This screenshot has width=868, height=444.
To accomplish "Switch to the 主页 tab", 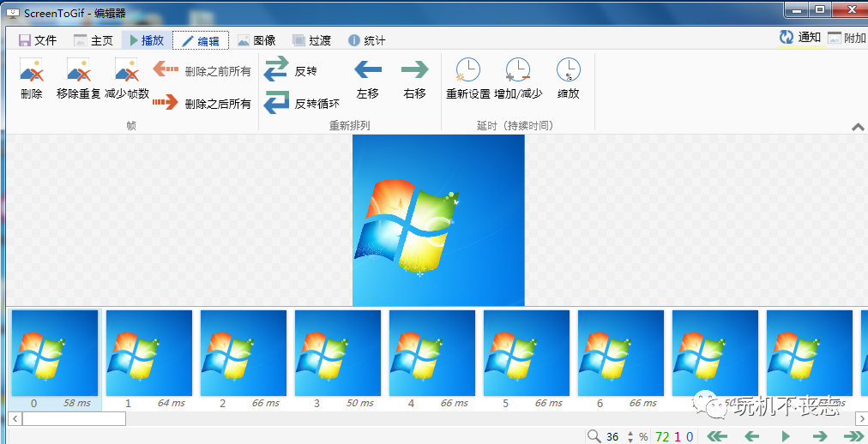I will [x=93, y=40].
